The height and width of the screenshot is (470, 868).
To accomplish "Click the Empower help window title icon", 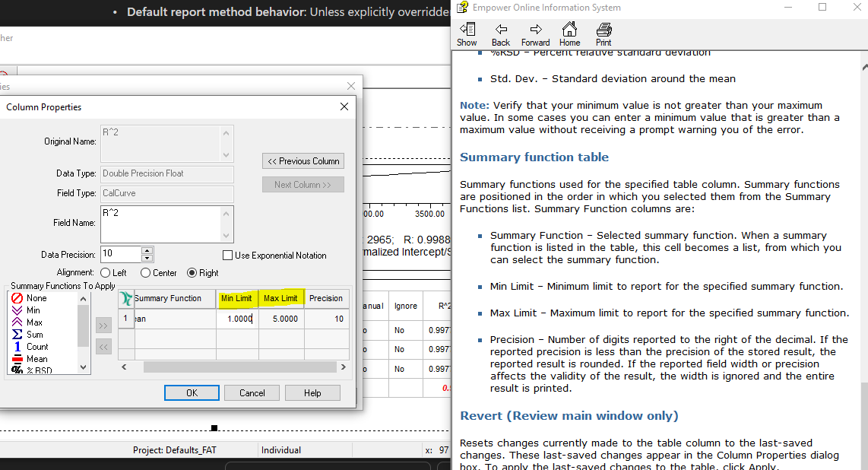I will [x=462, y=7].
